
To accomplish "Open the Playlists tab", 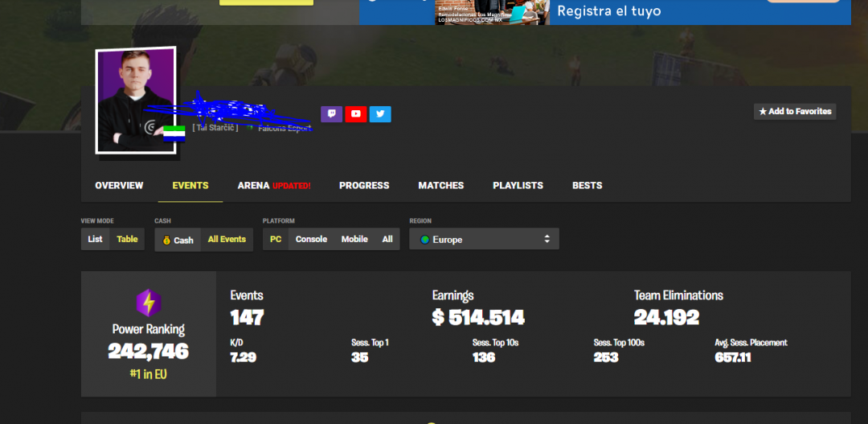I will click(518, 185).
